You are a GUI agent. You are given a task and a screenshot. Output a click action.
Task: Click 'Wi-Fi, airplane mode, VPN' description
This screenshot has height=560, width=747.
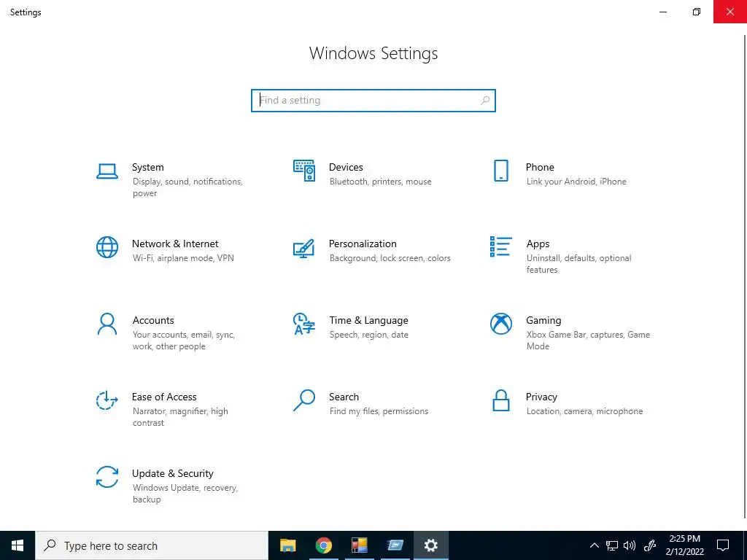(183, 258)
